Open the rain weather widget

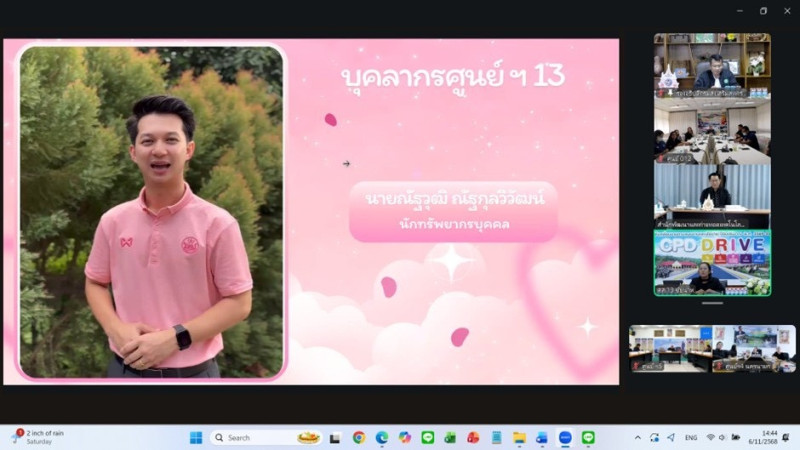click(x=38, y=438)
